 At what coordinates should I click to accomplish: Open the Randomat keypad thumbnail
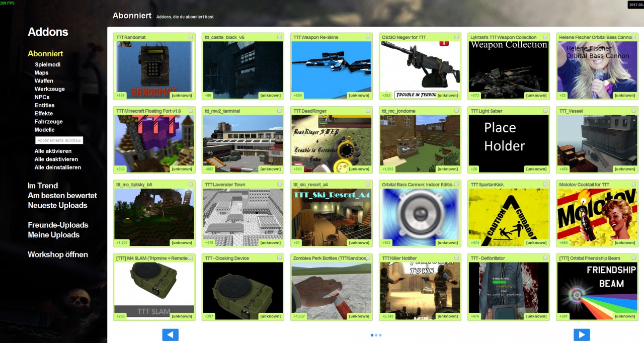pyautogui.click(x=154, y=70)
